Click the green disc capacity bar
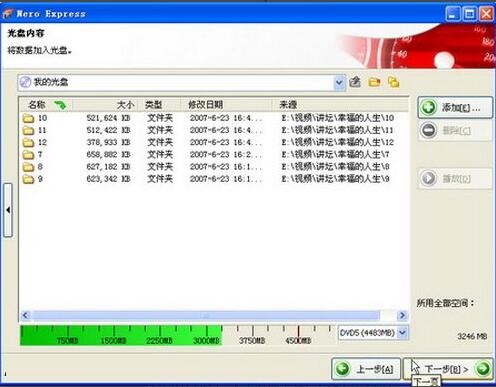Screen dimensions: 496x387 [121, 335]
